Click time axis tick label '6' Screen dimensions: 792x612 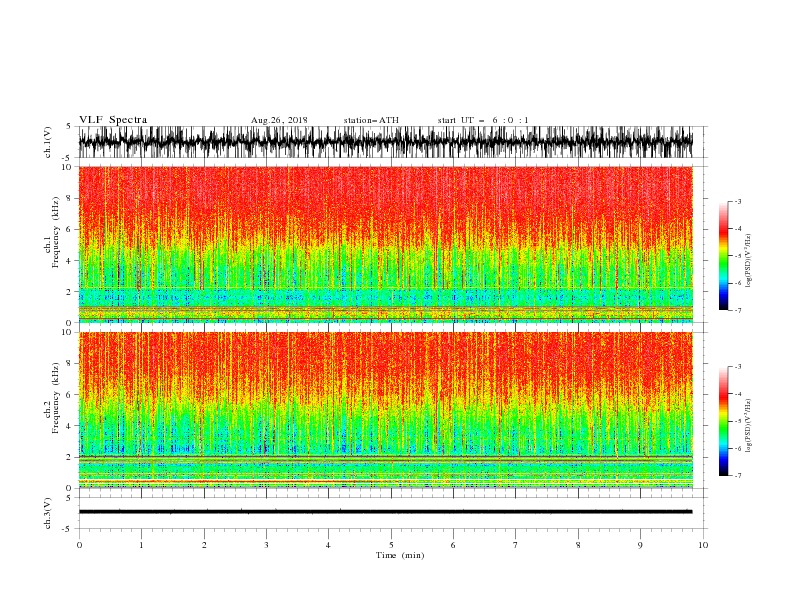tap(453, 545)
